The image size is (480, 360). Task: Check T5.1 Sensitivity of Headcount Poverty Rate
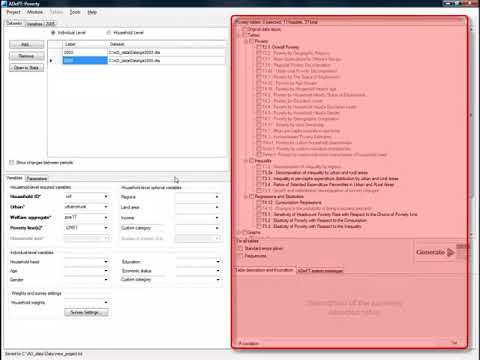click(259, 214)
